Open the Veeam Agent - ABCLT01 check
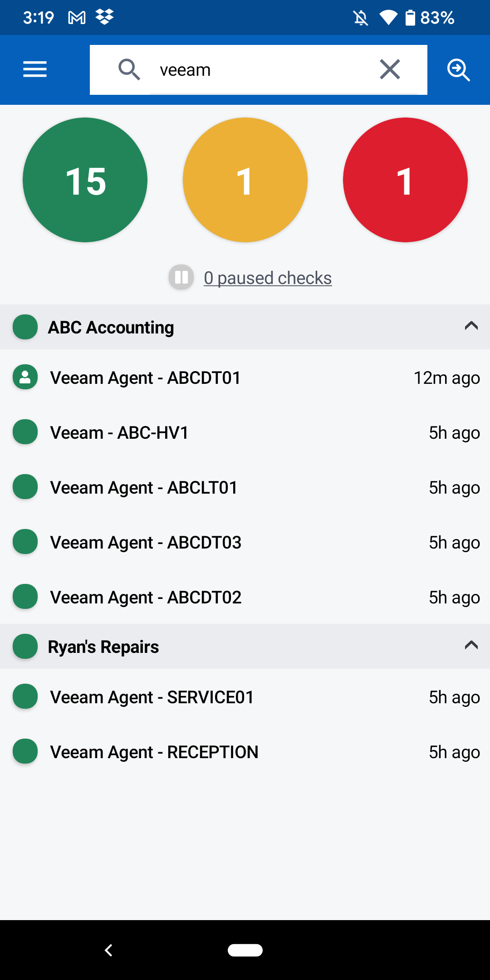The width and height of the screenshot is (490, 980). (x=144, y=487)
